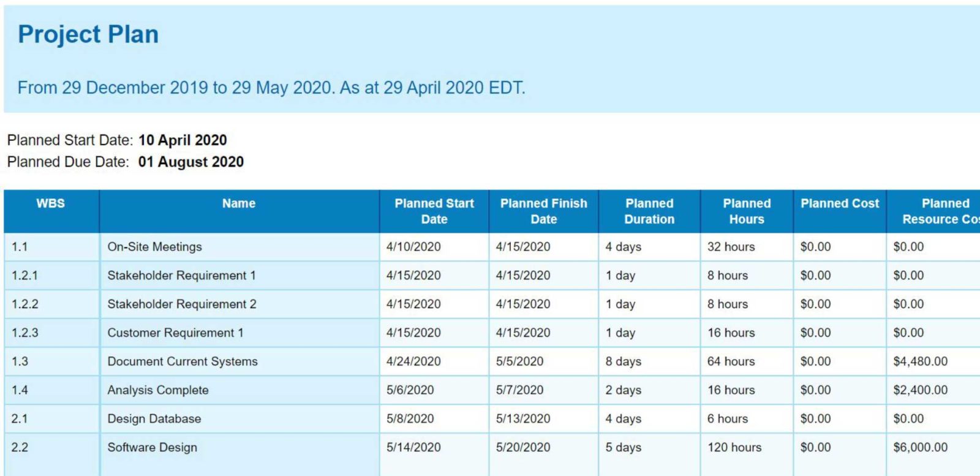Viewport: 980px width, 476px height.
Task: Click the Planned Cost column header
Action: [x=840, y=203]
